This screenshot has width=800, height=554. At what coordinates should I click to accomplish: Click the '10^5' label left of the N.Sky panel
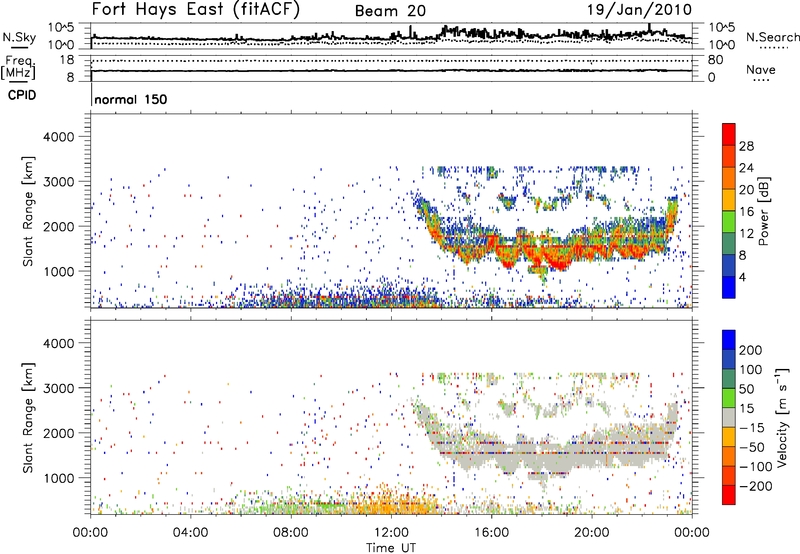coord(61,27)
